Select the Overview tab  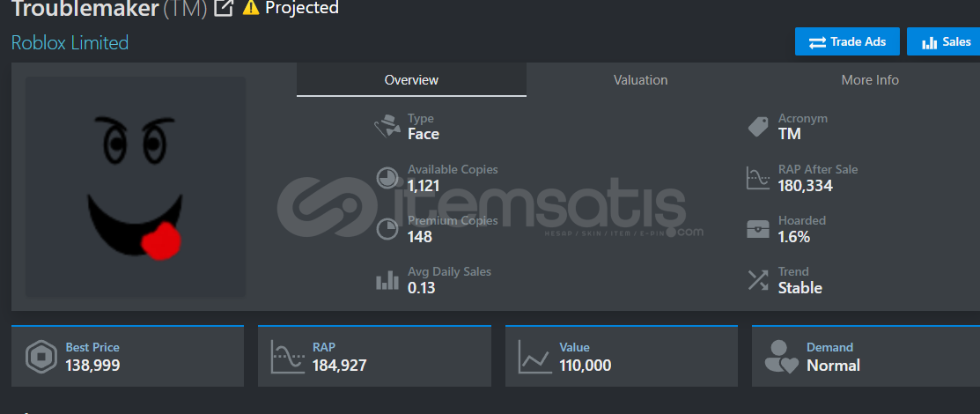411,80
